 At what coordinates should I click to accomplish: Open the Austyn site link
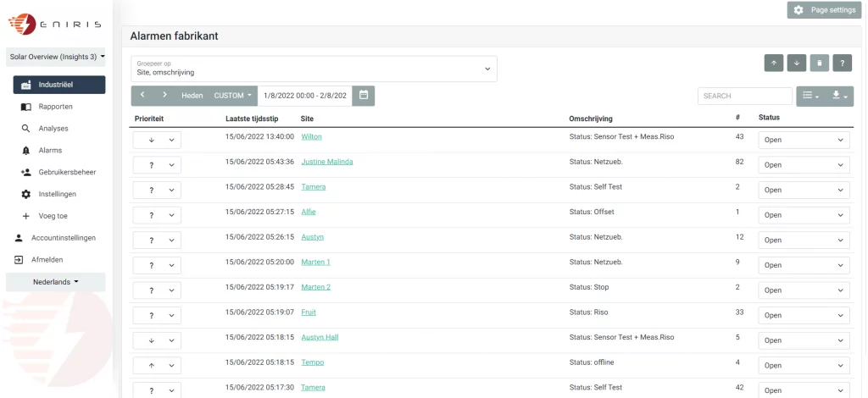[x=312, y=236]
